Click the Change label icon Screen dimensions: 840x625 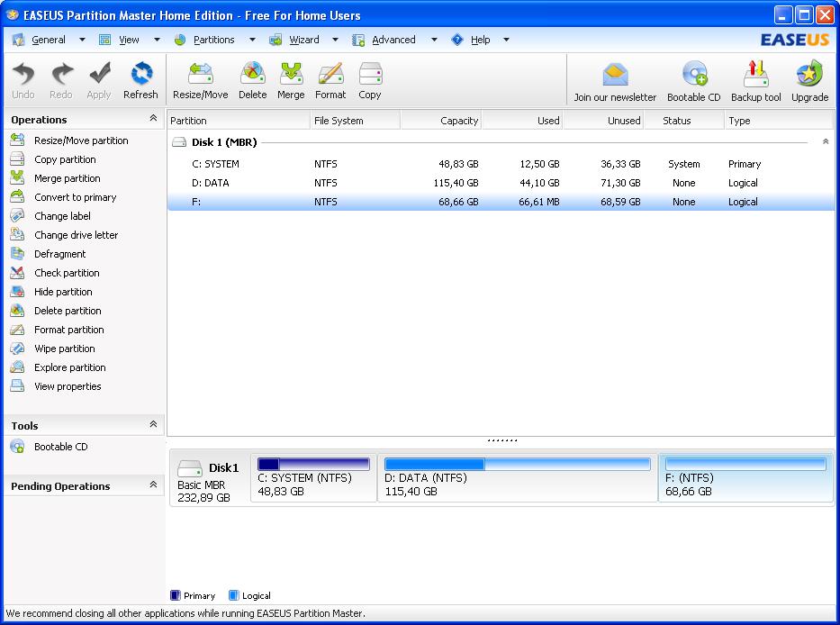click(17, 216)
